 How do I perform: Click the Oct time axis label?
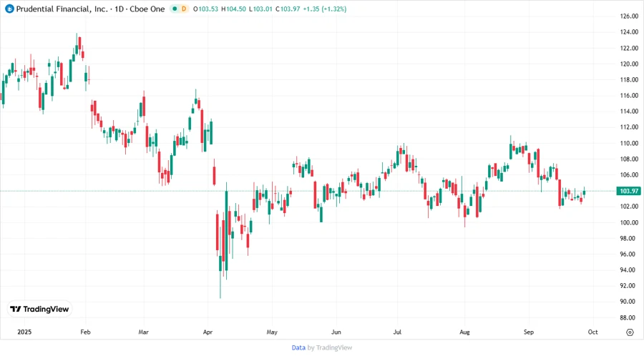[592, 332]
